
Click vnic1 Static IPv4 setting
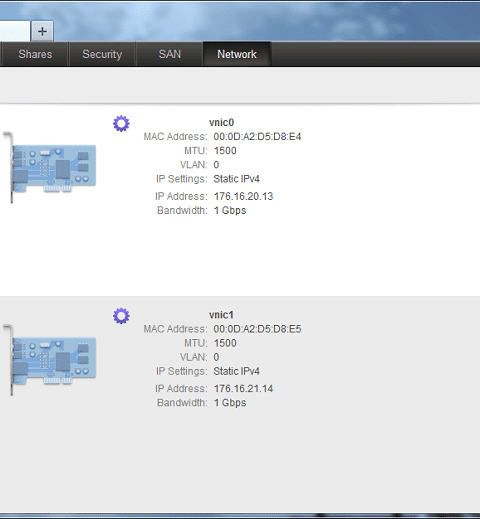236,371
